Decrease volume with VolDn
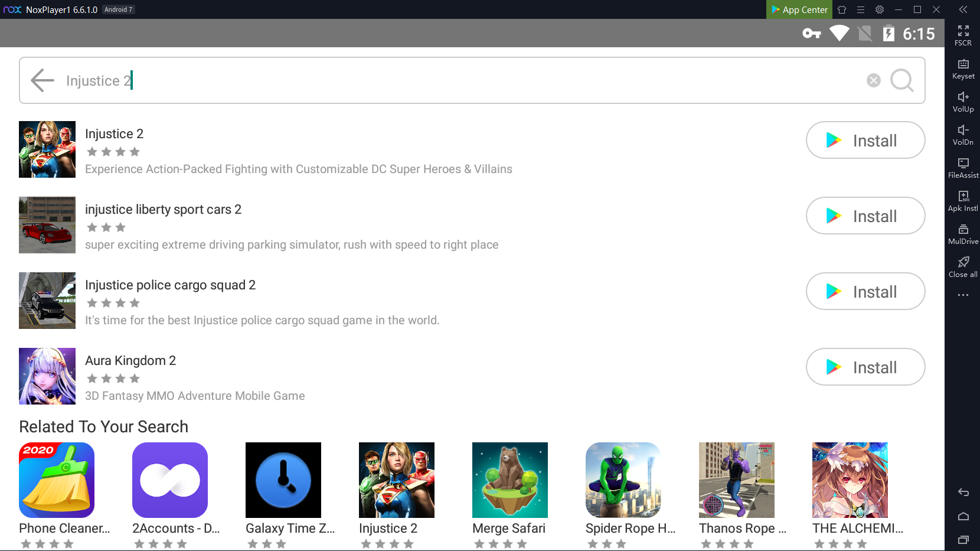980x551 pixels. coord(963,135)
